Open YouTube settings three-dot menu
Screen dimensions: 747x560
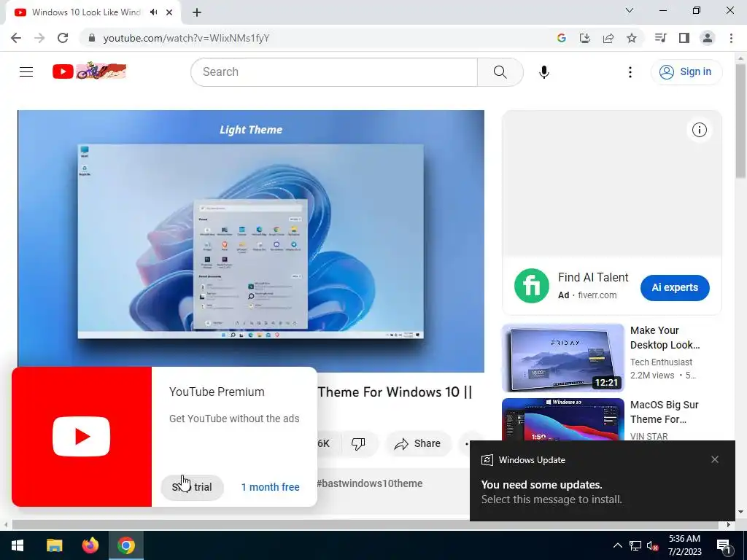point(630,72)
